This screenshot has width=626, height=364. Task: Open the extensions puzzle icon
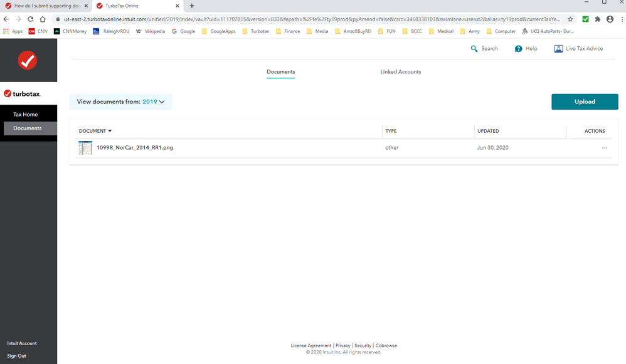598,19
